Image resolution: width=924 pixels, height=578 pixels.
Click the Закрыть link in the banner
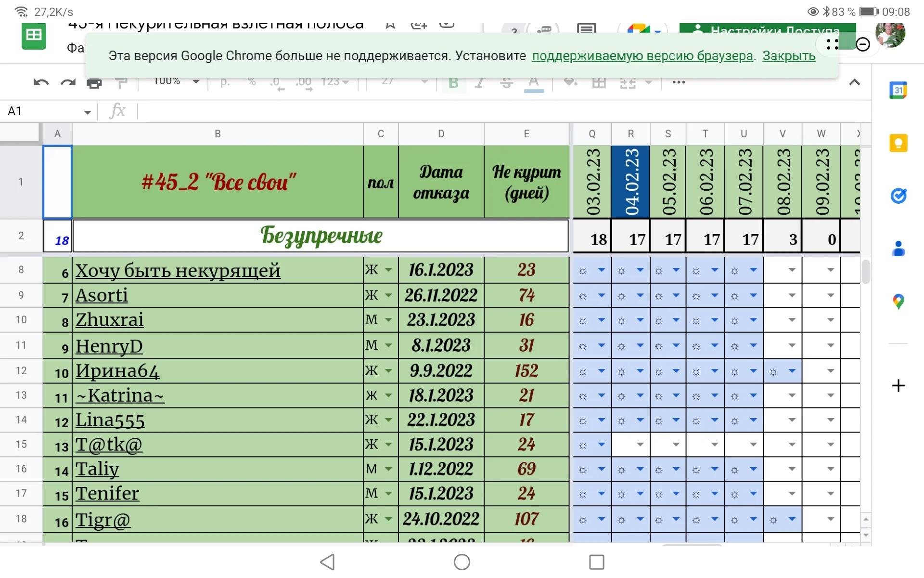click(788, 56)
